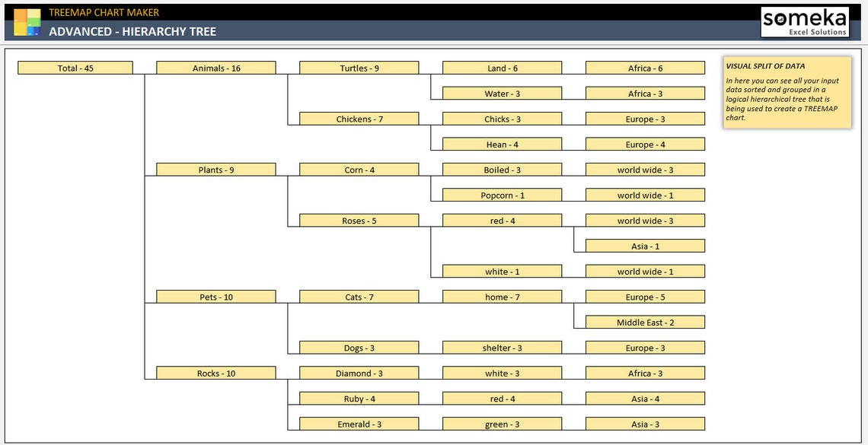This screenshot has height=445, width=868.
Task: Select the Animals - 16 node
Action: point(216,67)
